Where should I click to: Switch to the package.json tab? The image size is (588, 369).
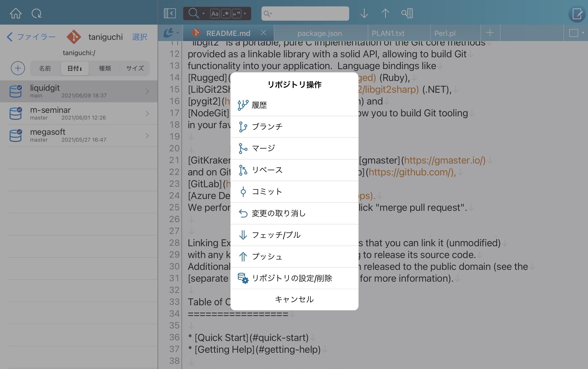[x=319, y=33]
